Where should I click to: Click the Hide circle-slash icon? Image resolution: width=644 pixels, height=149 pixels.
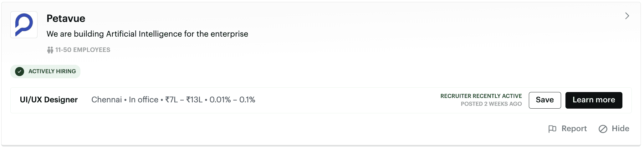[603, 129]
